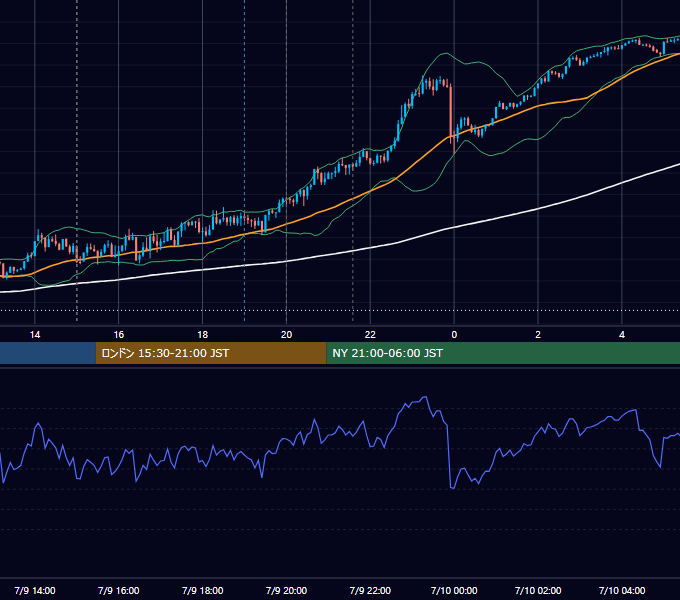Screen dimensions: 680x600
Task: Click the '22' hour label on the chart axis
Action: [x=370, y=335]
